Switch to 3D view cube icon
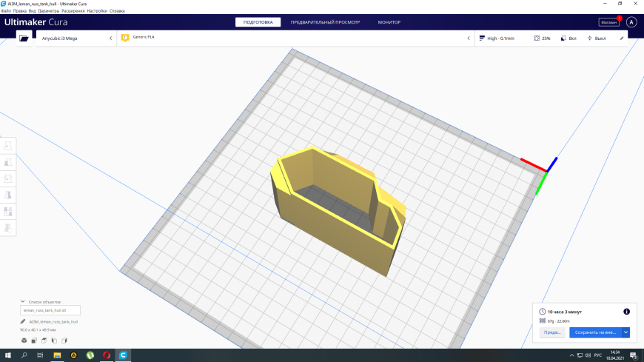Screen dimensions: 644x362 (x=24, y=341)
